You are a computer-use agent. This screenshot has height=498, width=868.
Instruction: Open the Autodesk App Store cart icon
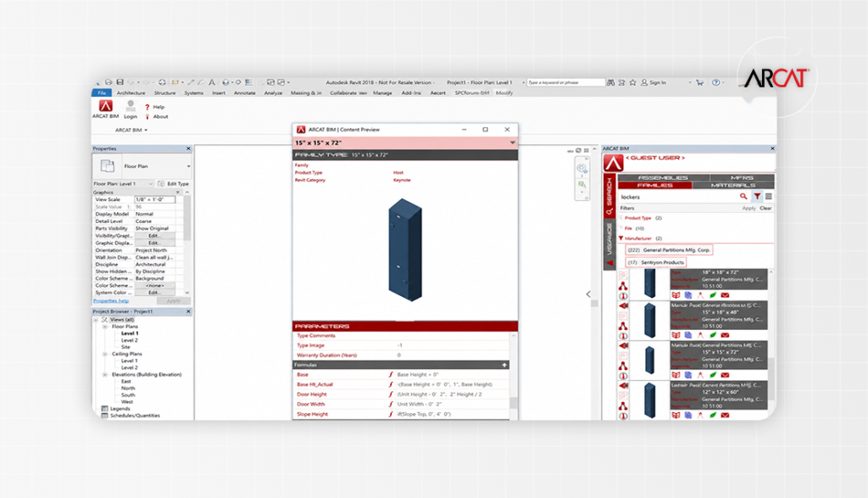[x=699, y=82]
